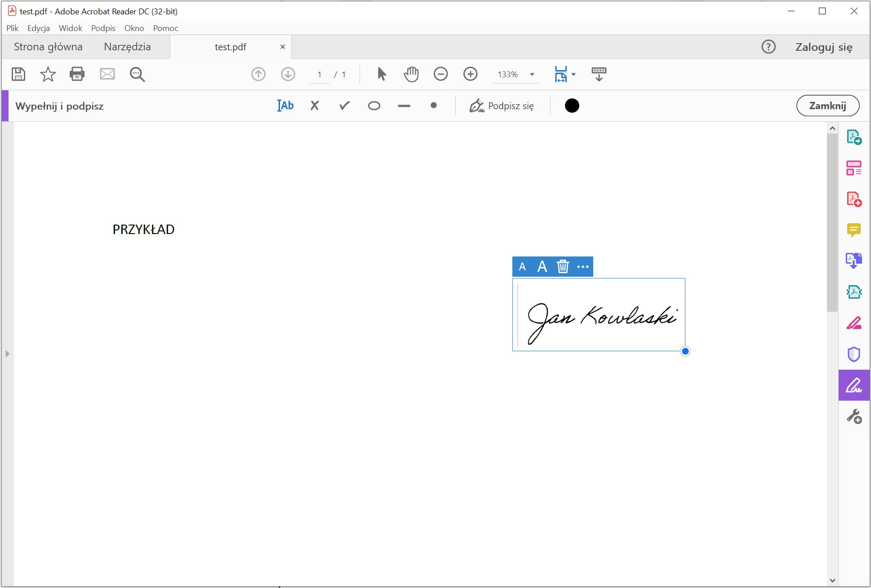Delete signature with trash icon

tap(563, 267)
